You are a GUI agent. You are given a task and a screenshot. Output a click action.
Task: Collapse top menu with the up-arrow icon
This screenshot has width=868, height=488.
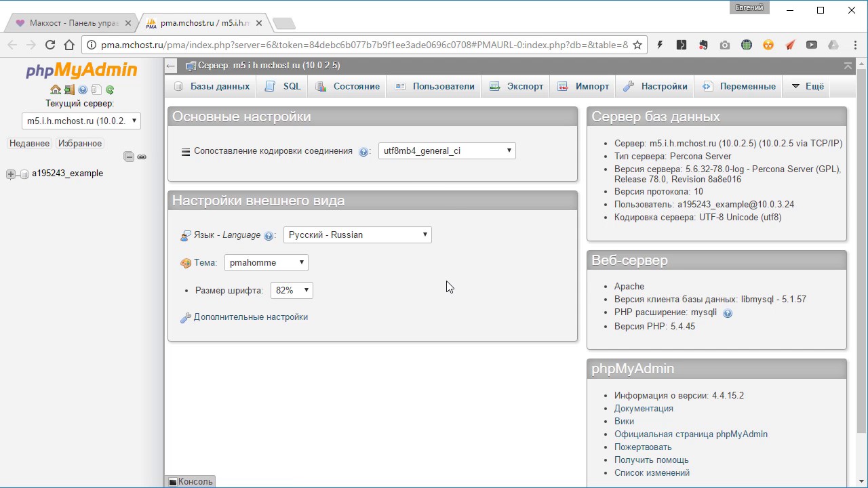point(848,66)
